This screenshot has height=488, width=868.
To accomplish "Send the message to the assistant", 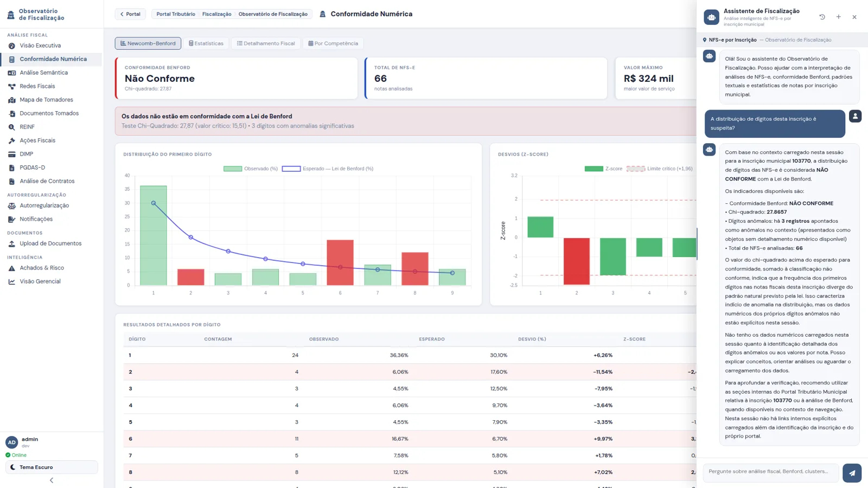I will click(852, 473).
